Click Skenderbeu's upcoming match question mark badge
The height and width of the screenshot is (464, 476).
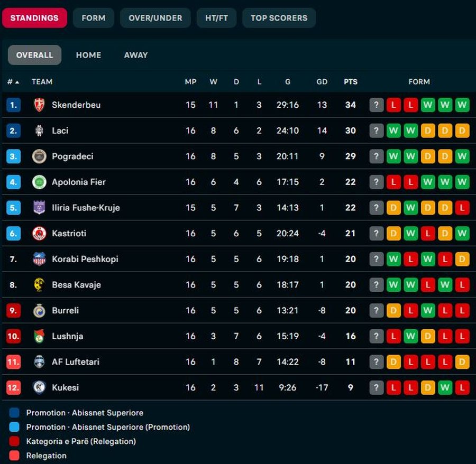pos(376,105)
